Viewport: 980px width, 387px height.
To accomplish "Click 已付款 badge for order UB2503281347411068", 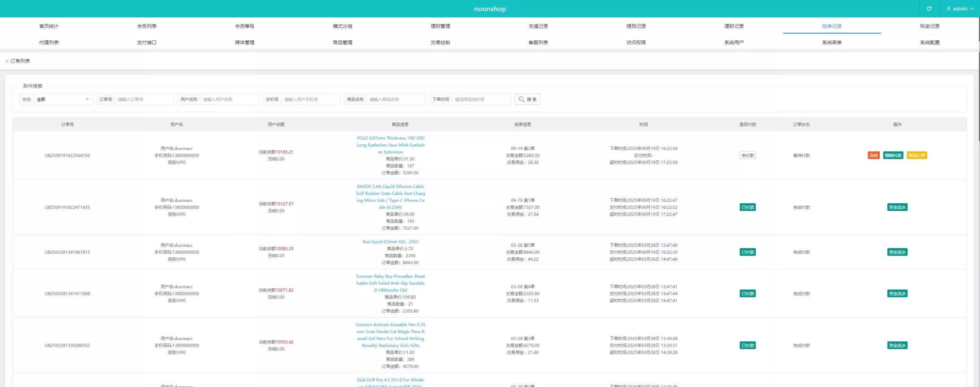I will [748, 294].
